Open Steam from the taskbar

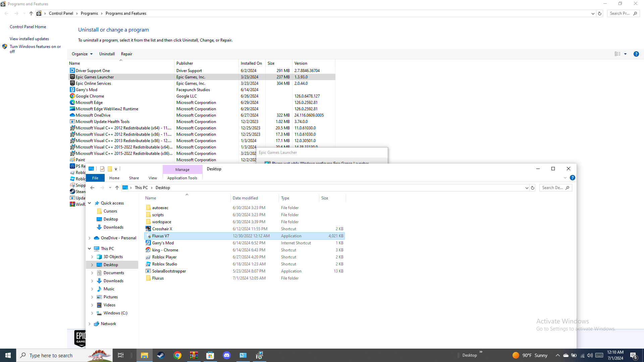click(161, 355)
